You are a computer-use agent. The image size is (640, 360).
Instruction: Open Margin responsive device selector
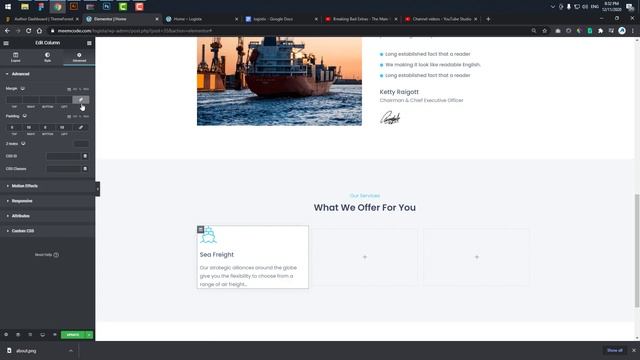22,89
